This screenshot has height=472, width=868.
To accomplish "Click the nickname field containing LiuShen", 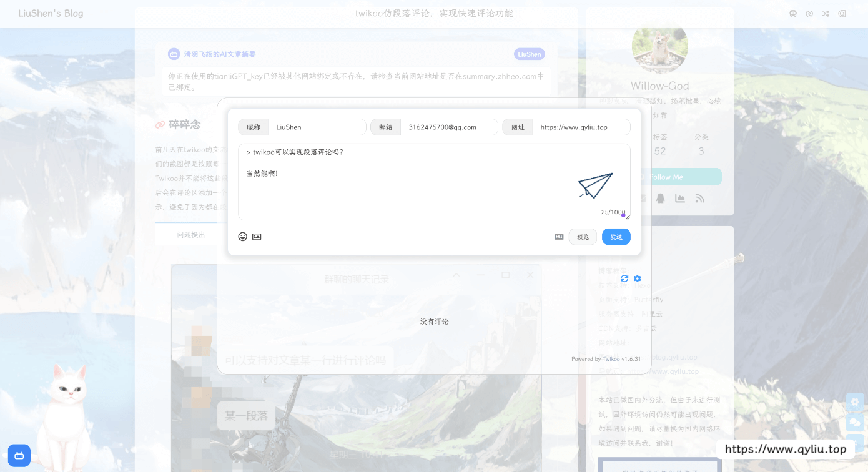I will (x=317, y=127).
